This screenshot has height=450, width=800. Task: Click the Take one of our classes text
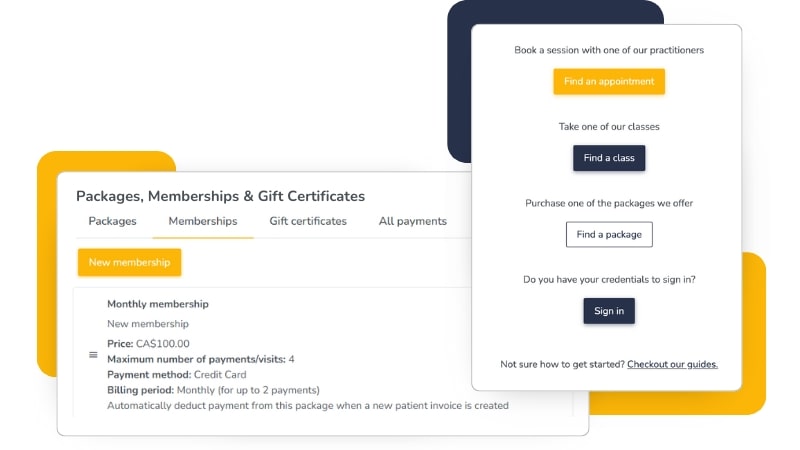(609, 127)
